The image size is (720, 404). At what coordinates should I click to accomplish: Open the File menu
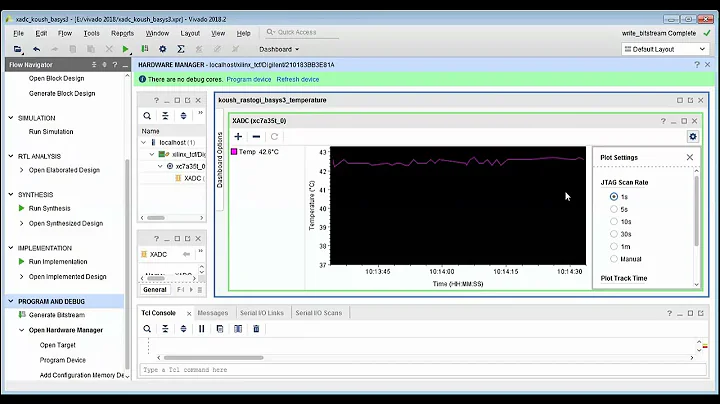[x=18, y=33]
